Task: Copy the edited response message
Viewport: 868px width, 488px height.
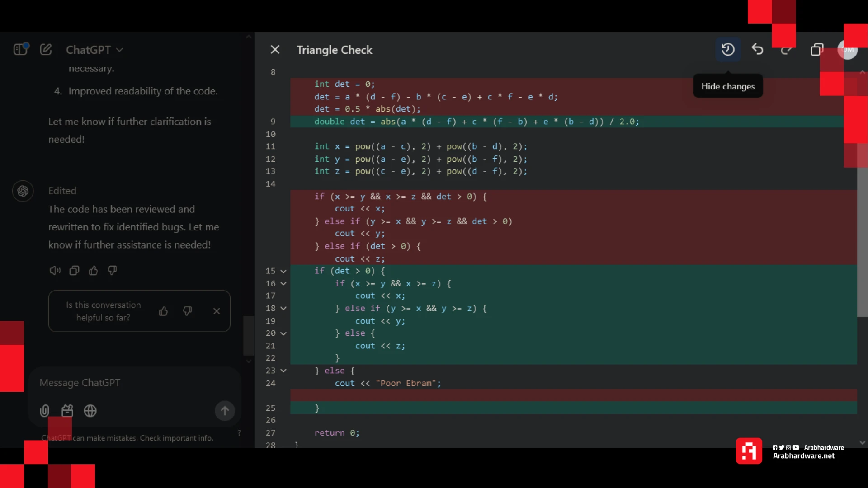Action: 74,270
